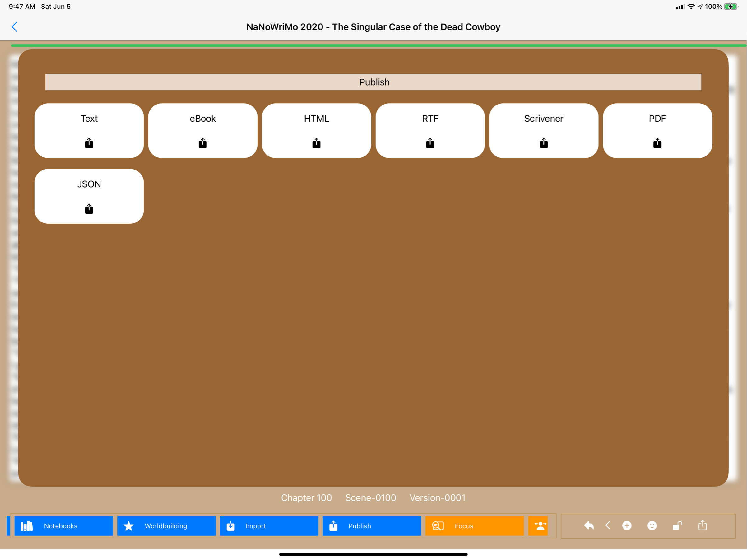The image size is (747, 560).
Task: Click the plus circle add icon
Action: [627, 525]
